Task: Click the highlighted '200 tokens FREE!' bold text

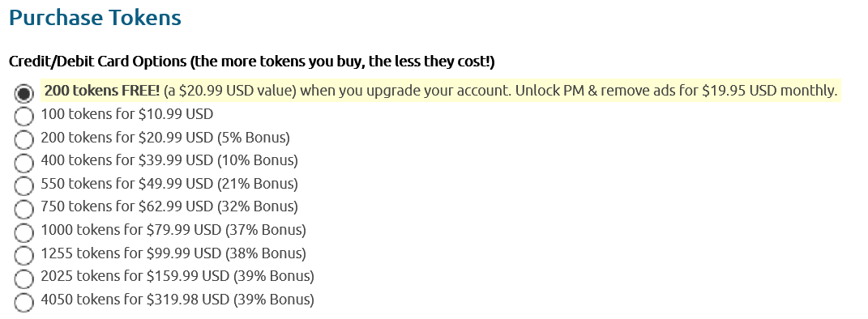Action: click(x=102, y=91)
